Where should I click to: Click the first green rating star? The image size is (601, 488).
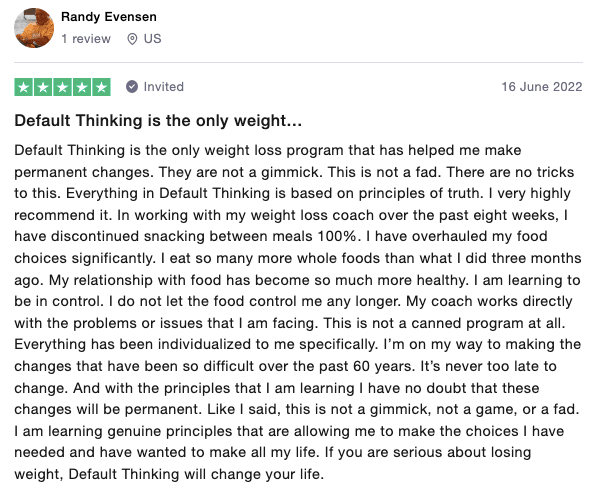click(x=24, y=87)
